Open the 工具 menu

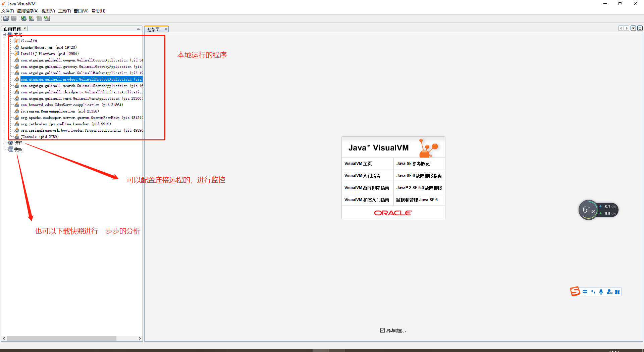click(x=64, y=11)
